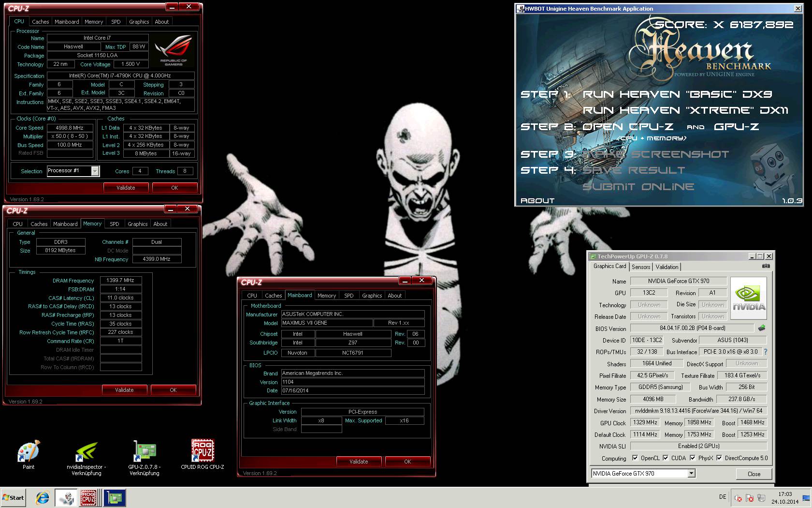Click TAKE SCREENSHOT in HWBOT Heaven
Viewport: 812px width, 508px height.
coord(655,154)
